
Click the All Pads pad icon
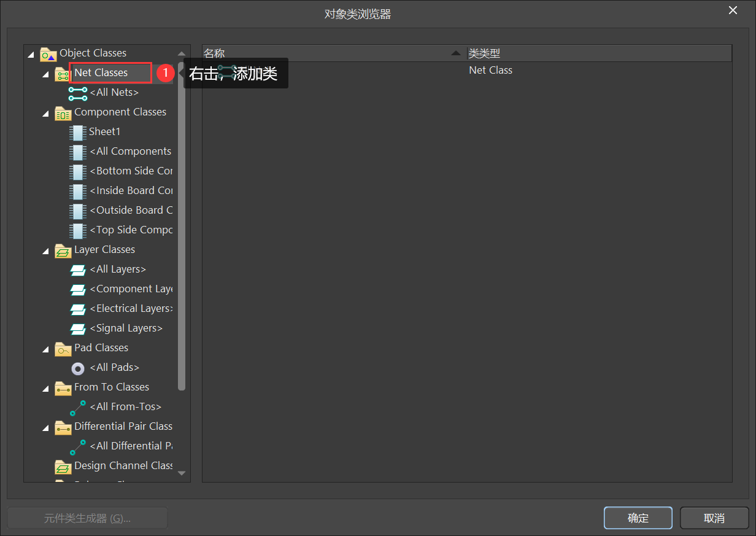78,368
